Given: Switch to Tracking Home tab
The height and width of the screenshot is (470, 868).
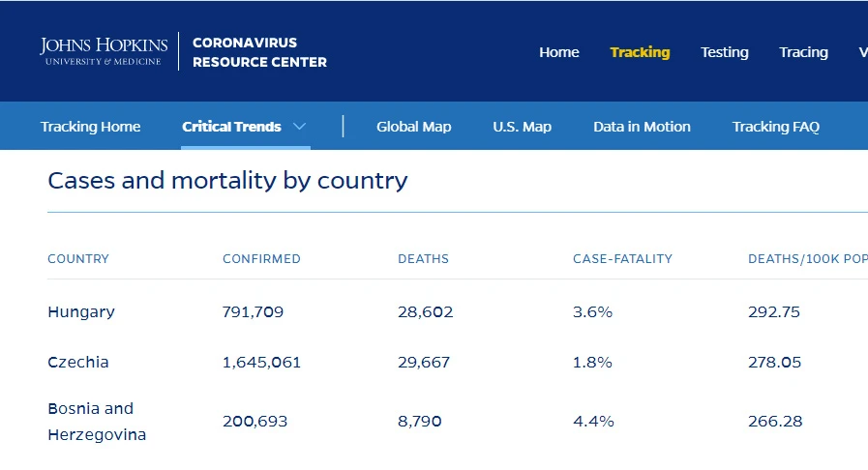Looking at the screenshot, I should [90, 127].
